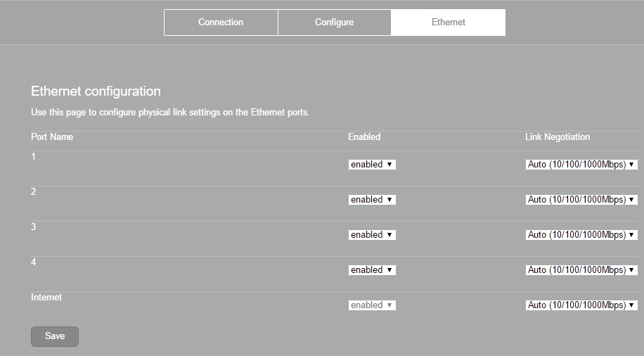This screenshot has height=356, width=644.
Task: Click the Link Negotiation column header
Action: tap(558, 137)
